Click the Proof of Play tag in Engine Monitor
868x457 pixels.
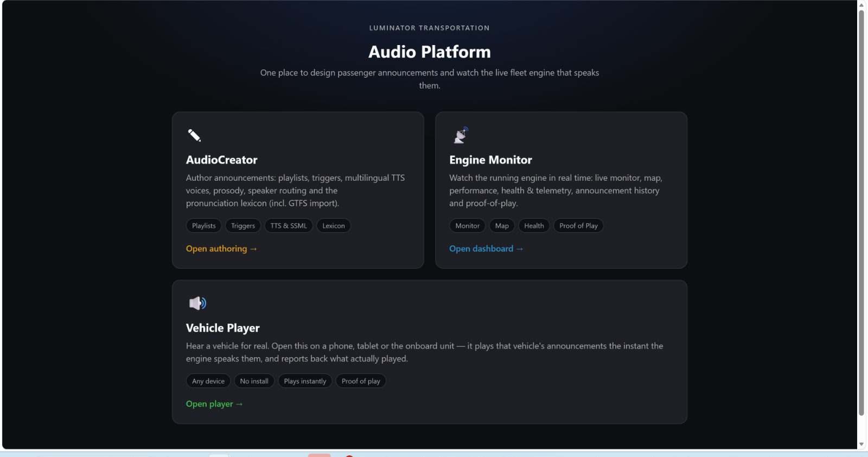coord(578,226)
